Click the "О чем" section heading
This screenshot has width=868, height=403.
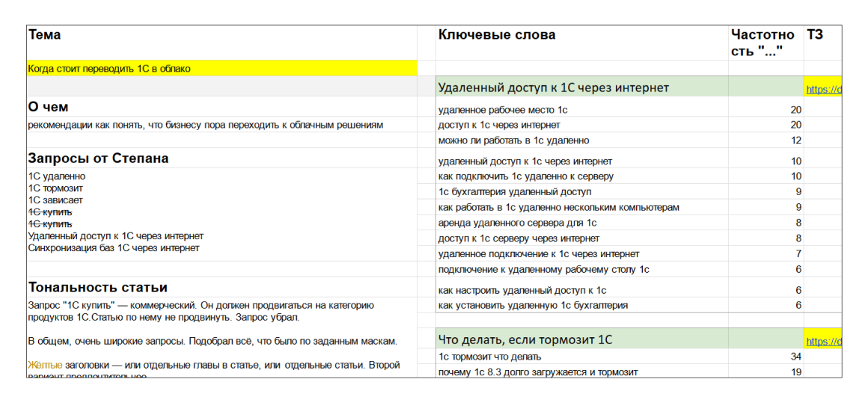(x=49, y=107)
